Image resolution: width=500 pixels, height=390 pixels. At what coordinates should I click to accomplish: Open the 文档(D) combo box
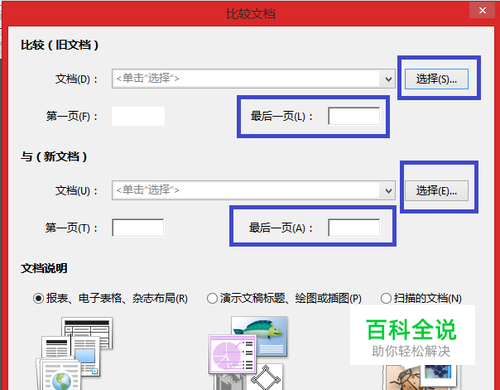tap(253, 79)
